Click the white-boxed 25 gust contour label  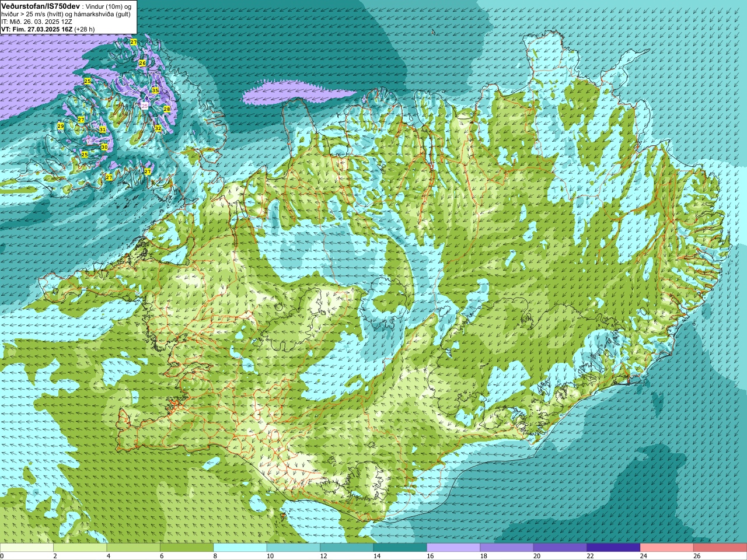tap(144, 106)
